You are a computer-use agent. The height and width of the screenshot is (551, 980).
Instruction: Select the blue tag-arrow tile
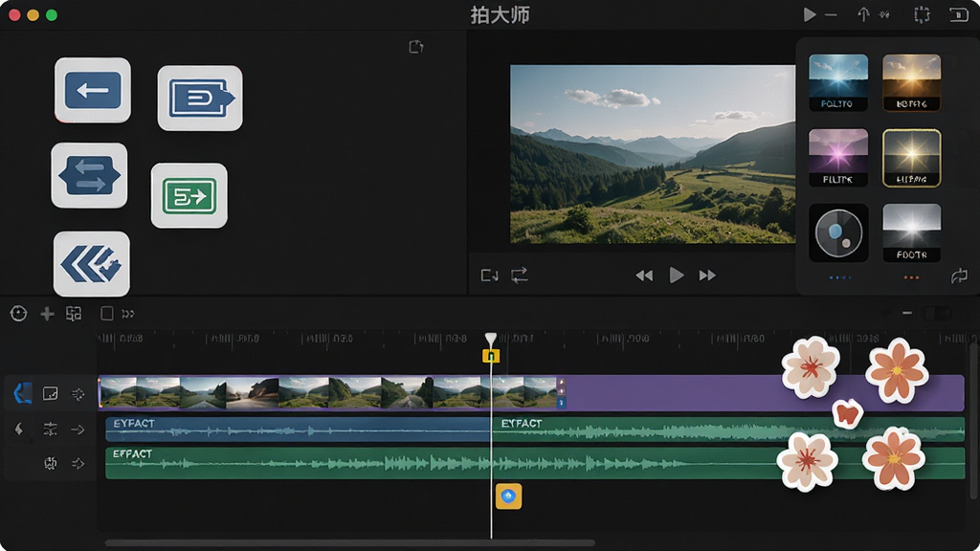[x=200, y=99]
